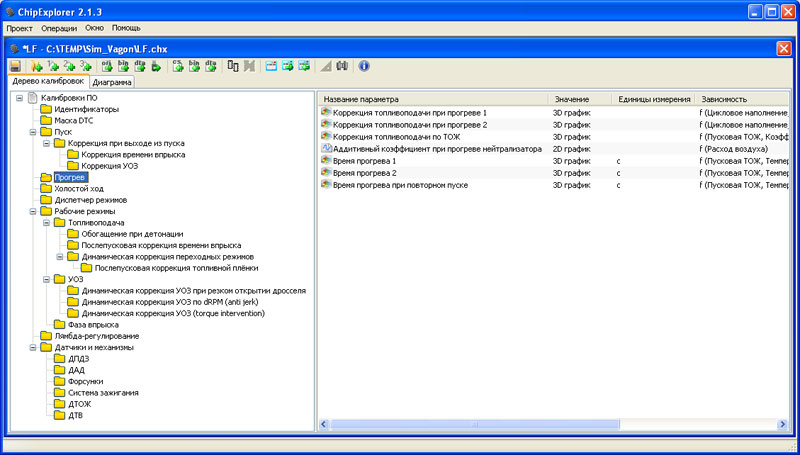
Task: Select the Лямбда-регулирование folder
Action: tap(96, 336)
